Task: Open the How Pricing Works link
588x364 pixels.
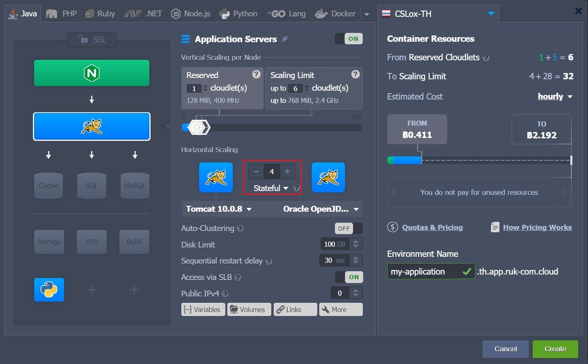Action: coord(537,227)
